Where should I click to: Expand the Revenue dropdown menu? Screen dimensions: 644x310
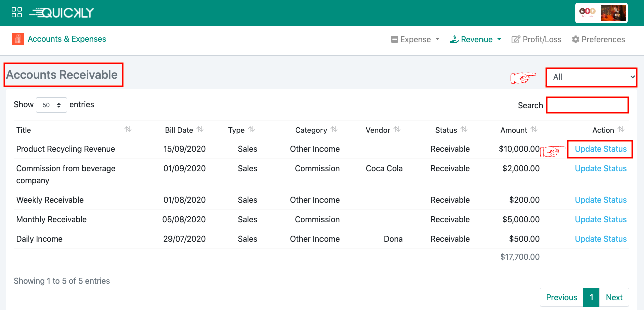tap(475, 39)
